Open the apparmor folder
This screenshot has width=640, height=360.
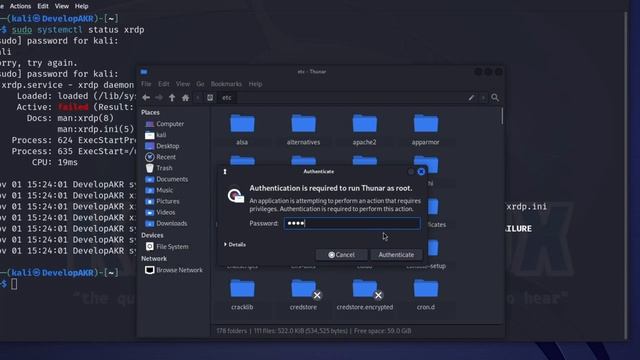[426, 130]
